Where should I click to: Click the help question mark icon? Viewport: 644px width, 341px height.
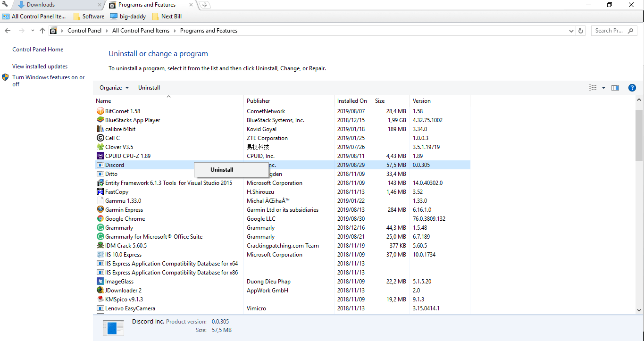coord(632,88)
